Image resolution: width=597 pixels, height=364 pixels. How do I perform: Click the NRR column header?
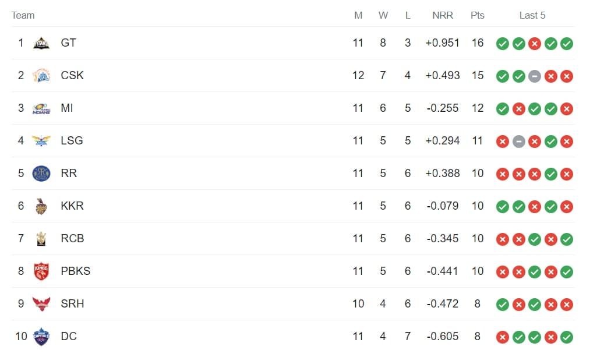(443, 16)
